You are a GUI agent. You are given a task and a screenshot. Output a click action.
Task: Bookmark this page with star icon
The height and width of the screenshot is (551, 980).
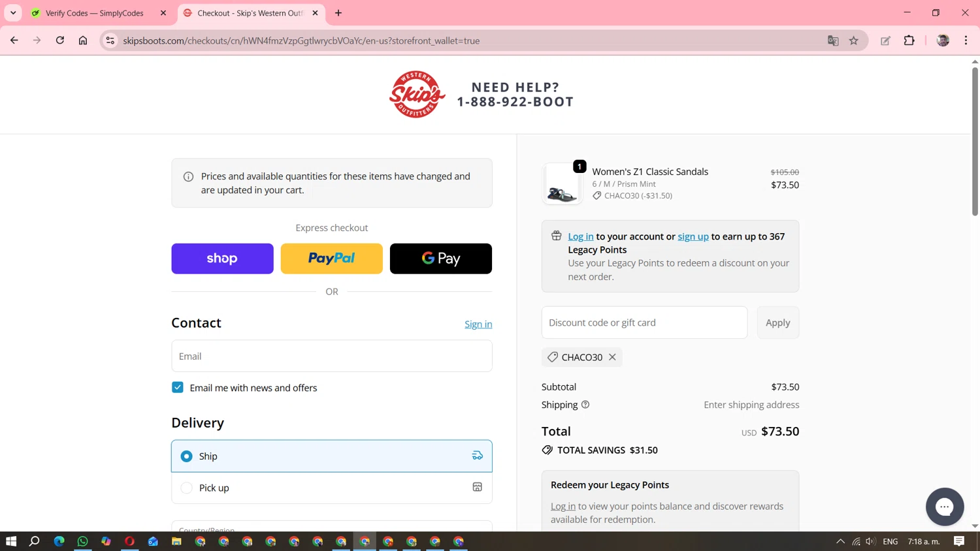coord(854,40)
